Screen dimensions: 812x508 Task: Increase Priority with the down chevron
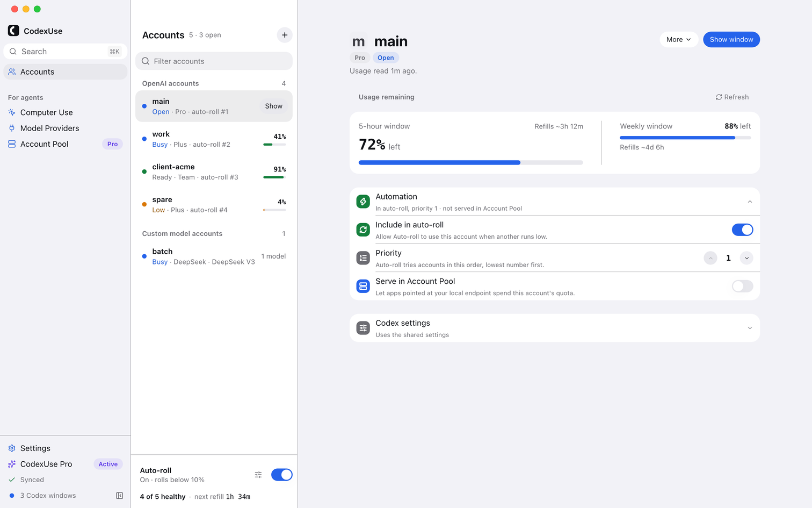coord(746,258)
